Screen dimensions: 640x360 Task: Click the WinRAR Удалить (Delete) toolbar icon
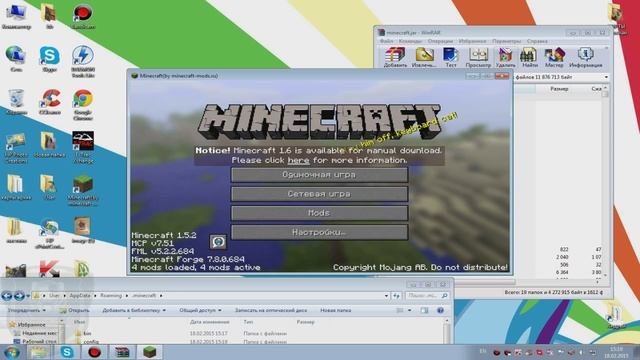(505, 57)
